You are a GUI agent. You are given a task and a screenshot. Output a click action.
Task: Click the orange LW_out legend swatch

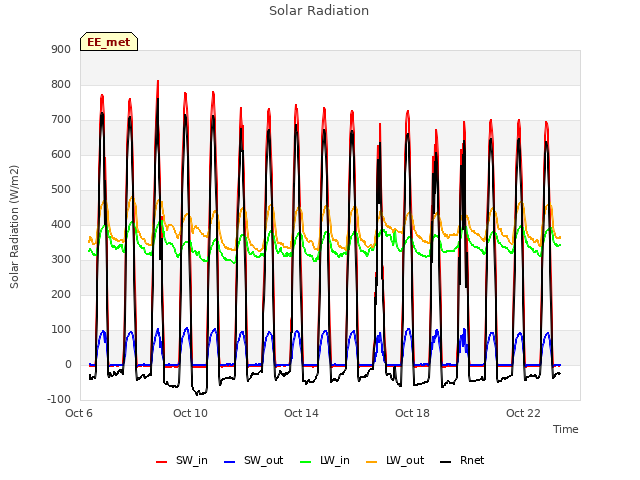[372, 462]
